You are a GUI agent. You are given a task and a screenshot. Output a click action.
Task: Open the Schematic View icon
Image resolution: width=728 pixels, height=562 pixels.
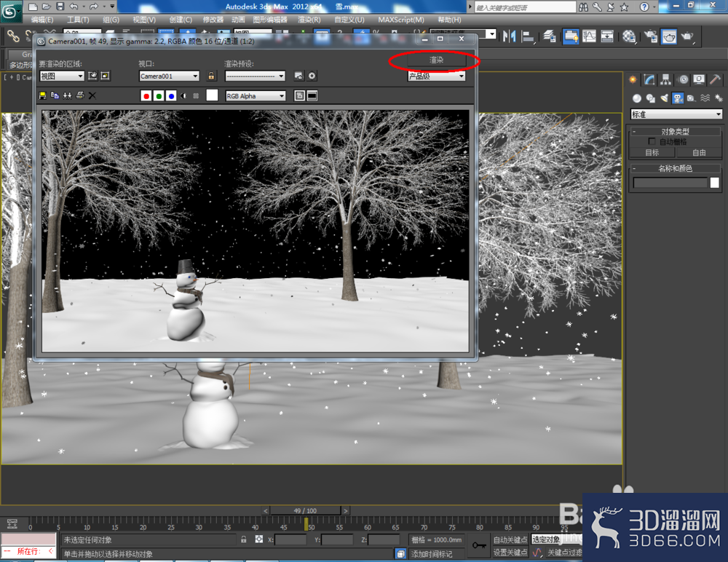pos(607,36)
